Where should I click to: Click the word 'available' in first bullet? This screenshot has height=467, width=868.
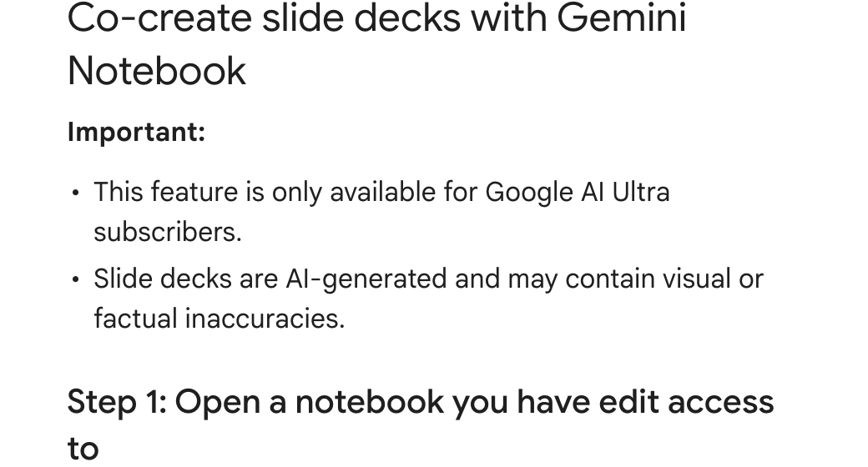click(x=382, y=193)
